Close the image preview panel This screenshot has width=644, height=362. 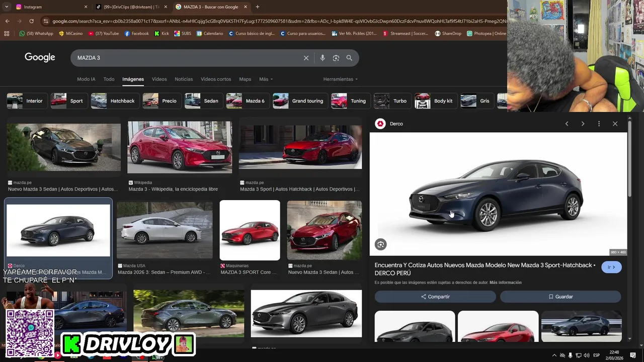(x=615, y=124)
